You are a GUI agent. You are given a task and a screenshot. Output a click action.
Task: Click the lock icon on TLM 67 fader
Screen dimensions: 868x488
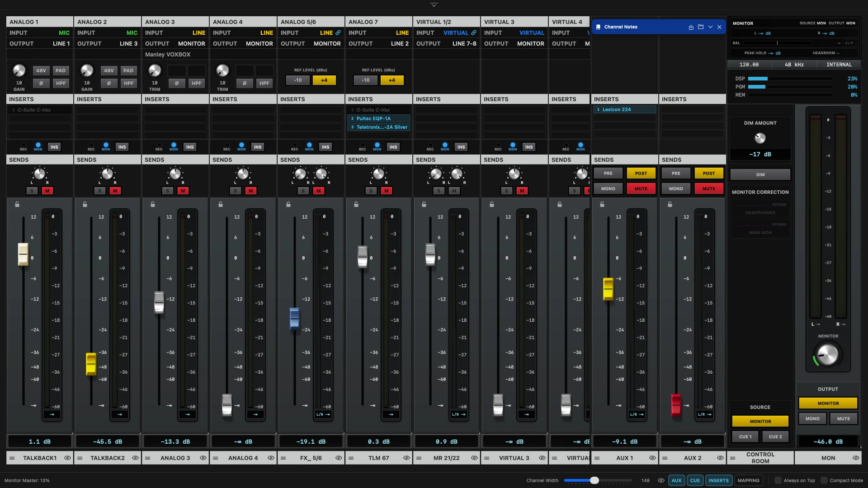[x=356, y=204]
